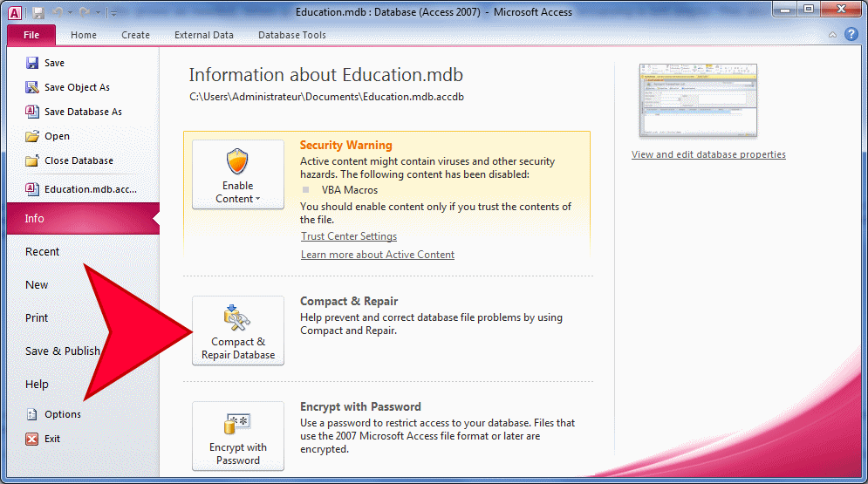Select the Info section
The image size is (868, 484).
pos(83,219)
